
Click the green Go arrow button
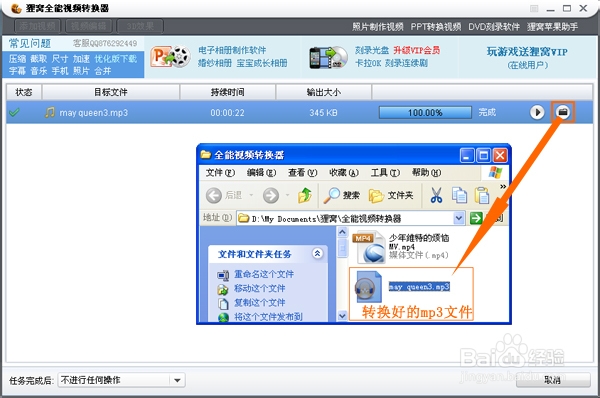[476, 218]
